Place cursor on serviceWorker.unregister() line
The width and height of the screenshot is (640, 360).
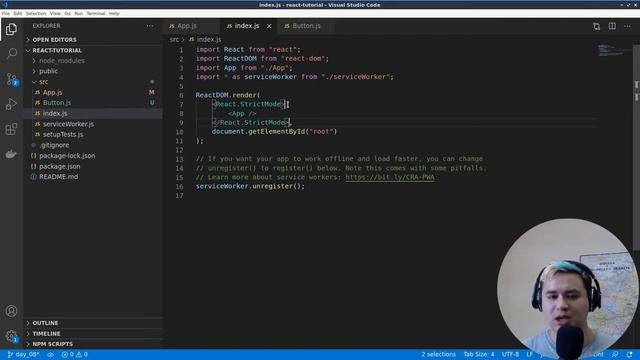click(x=250, y=186)
